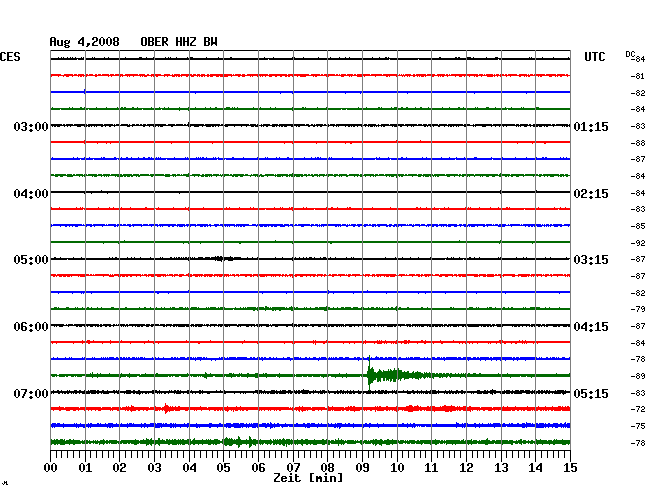The height and width of the screenshot is (494, 650).
Task: Click the bottom-axis minute label "03"
Action: click(x=154, y=468)
